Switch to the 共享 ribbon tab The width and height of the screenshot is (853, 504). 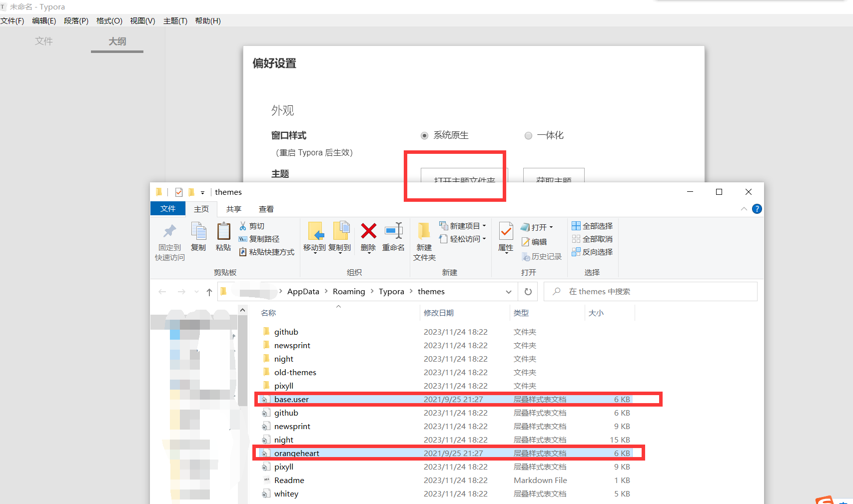(x=234, y=209)
